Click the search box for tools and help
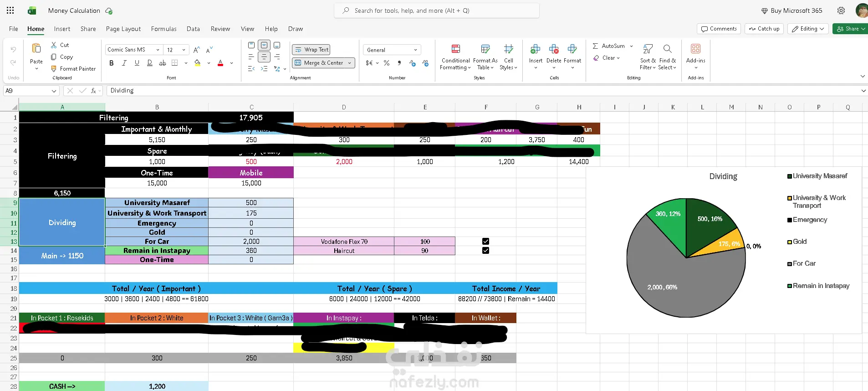The width and height of the screenshot is (868, 391). [437, 10]
